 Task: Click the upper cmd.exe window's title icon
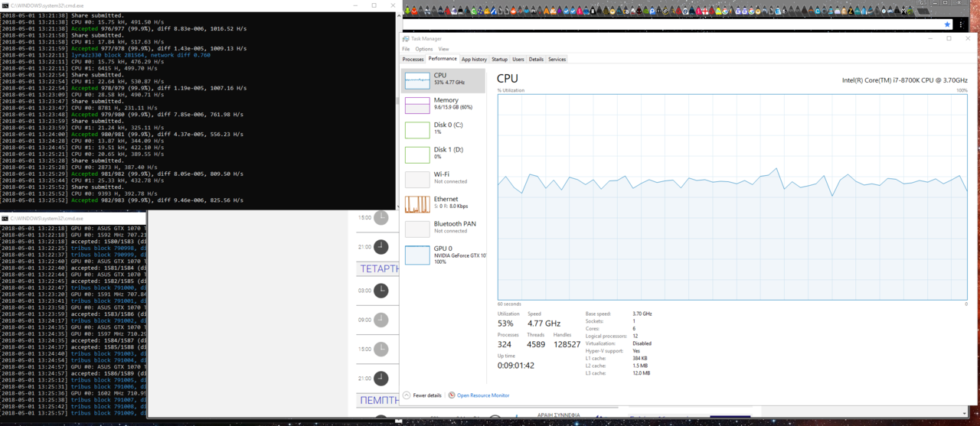[5, 5]
